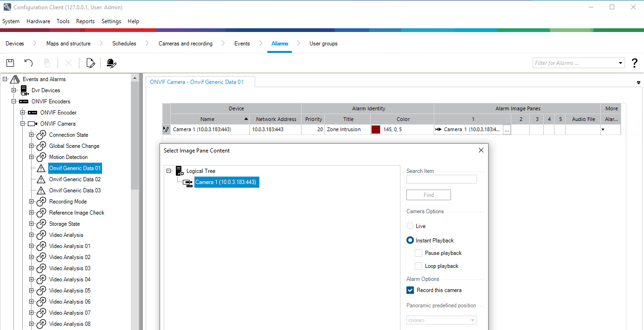Enable the Pause playback checkbox
Viewport: 644px width, 330px height.
[x=419, y=253]
